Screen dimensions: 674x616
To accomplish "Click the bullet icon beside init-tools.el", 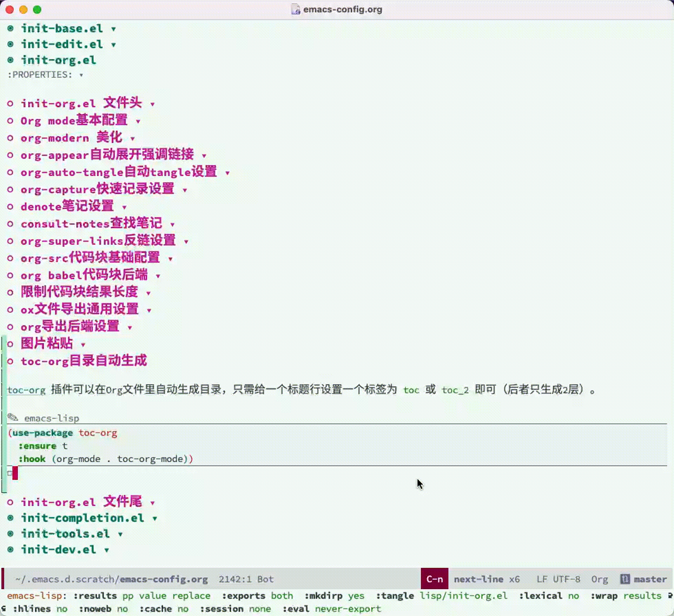I will point(11,534).
